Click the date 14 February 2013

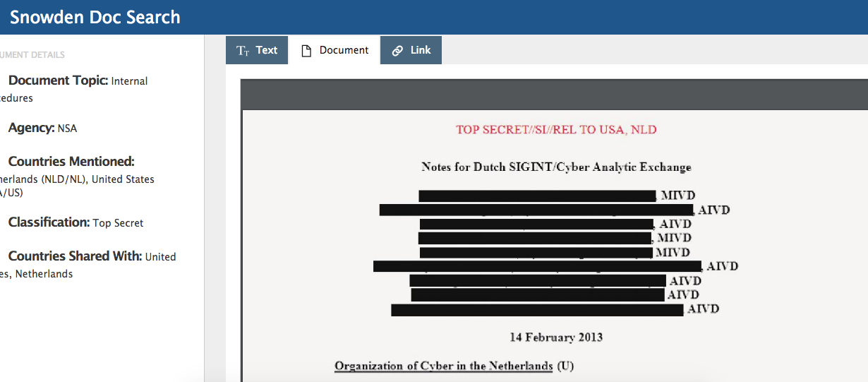(x=556, y=337)
